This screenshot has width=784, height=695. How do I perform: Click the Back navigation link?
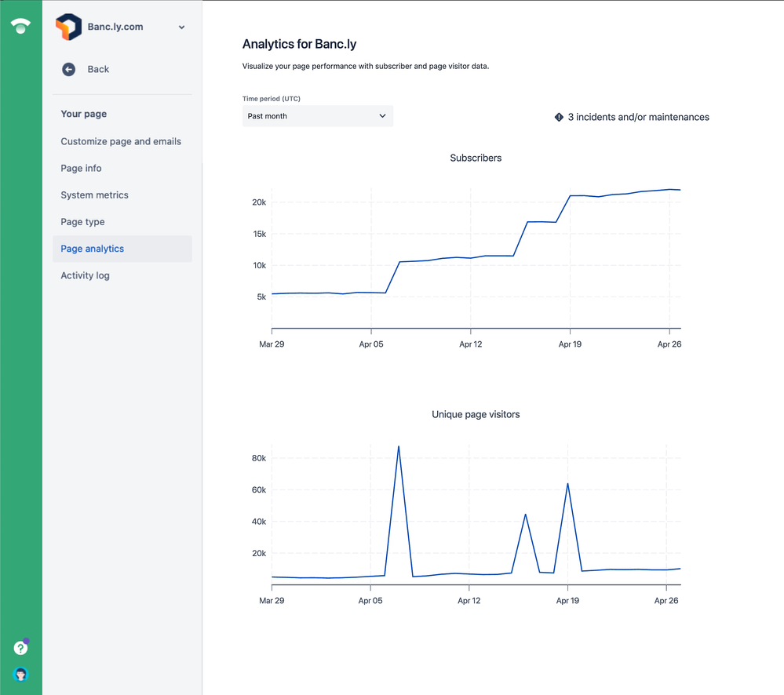97,69
